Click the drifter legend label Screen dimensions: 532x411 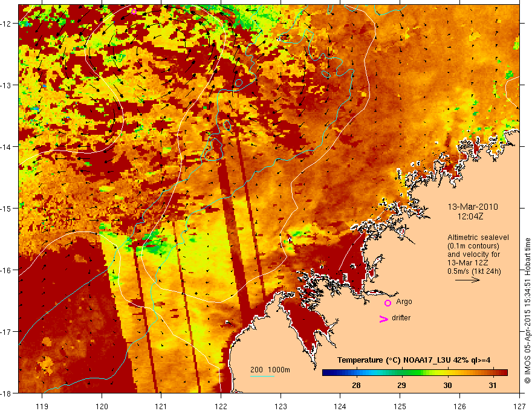point(401,318)
